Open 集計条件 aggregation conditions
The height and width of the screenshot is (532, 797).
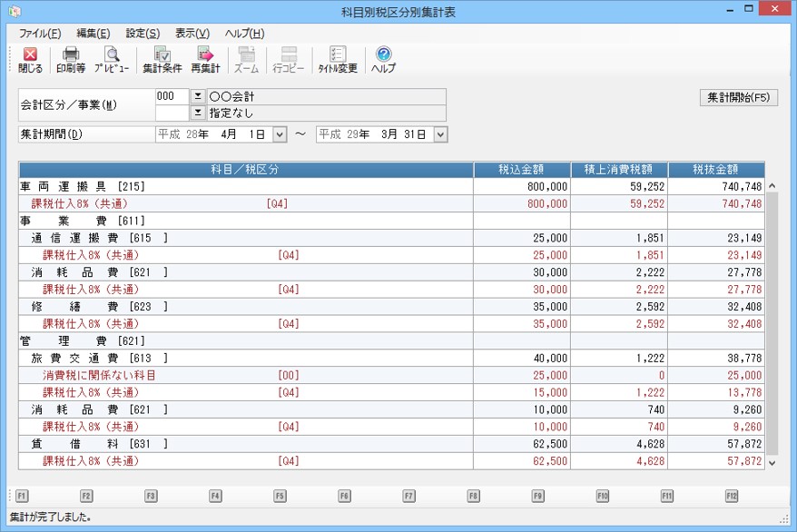[x=162, y=60]
